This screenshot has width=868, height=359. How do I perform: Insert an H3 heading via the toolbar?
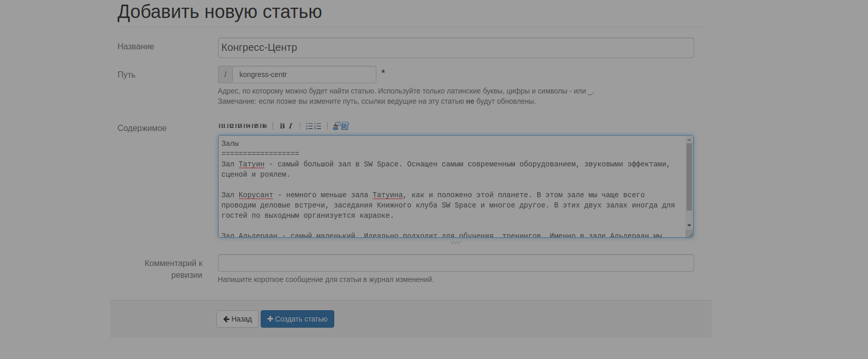(239, 126)
